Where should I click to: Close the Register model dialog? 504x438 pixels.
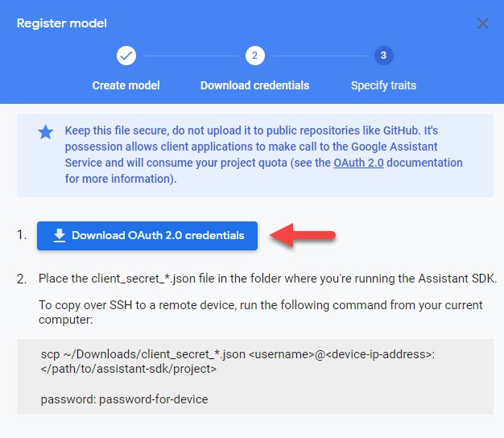tap(483, 23)
